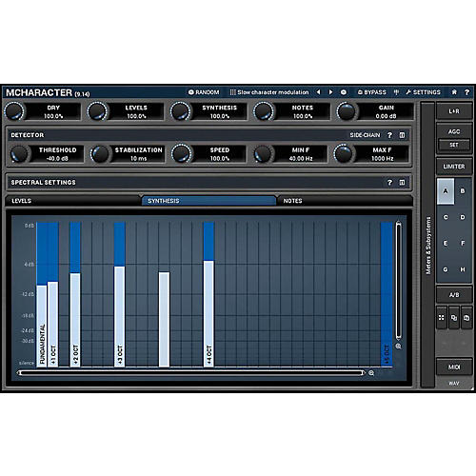Click the home icon in title bar
The width and height of the screenshot is (476, 476).
click(x=454, y=92)
